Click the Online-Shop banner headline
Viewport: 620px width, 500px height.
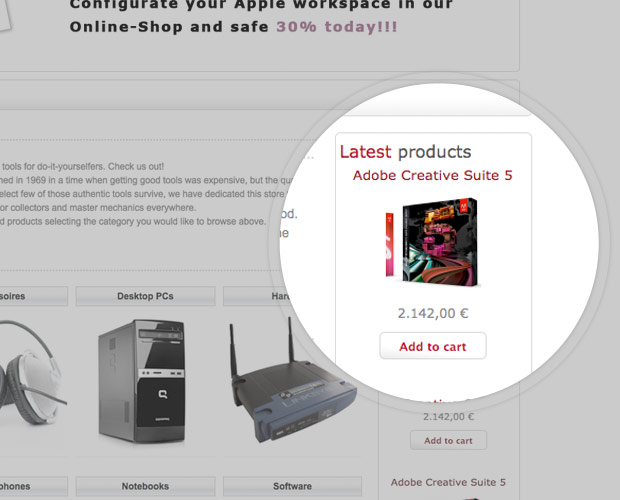tap(261, 16)
